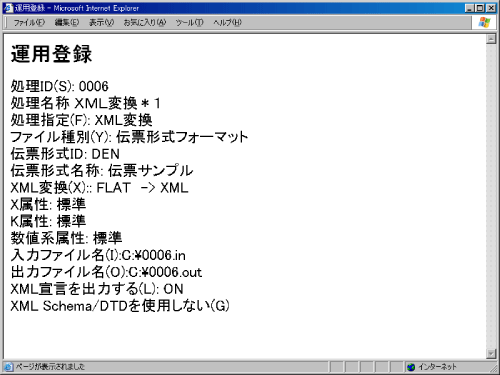Click the 運用登録 page heading
Image resolution: width=500 pixels, height=375 pixels.
click(x=51, y=54)
